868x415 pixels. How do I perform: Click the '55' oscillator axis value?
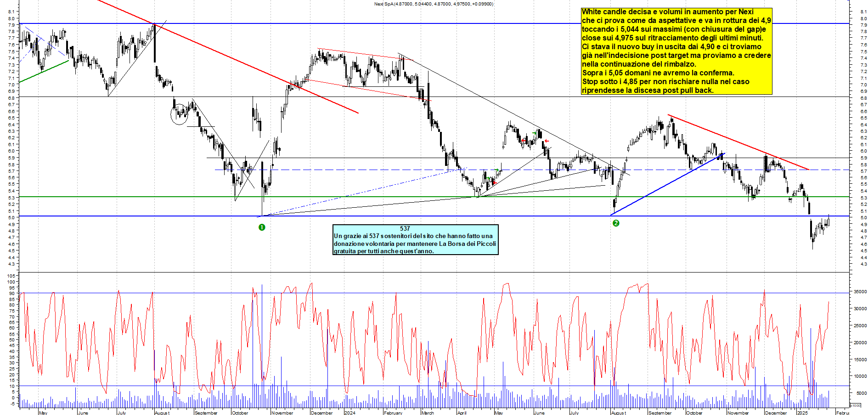click(12, 334)
